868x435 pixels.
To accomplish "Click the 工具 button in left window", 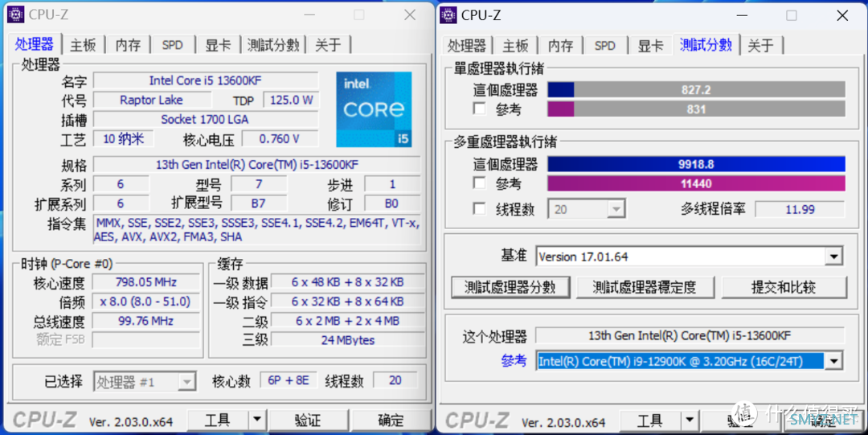I will point(218,420).
